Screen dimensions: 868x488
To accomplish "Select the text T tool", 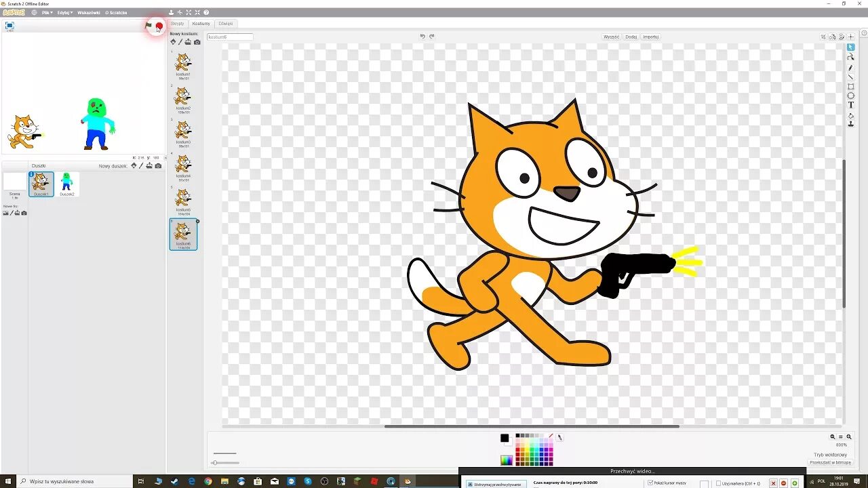I will coord(850,105).
